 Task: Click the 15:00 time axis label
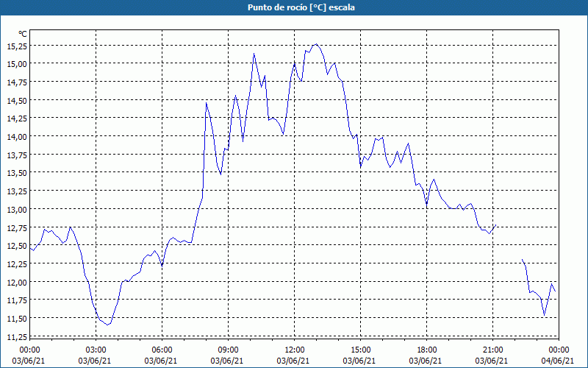pyautogui.click(x=361, y=350)
